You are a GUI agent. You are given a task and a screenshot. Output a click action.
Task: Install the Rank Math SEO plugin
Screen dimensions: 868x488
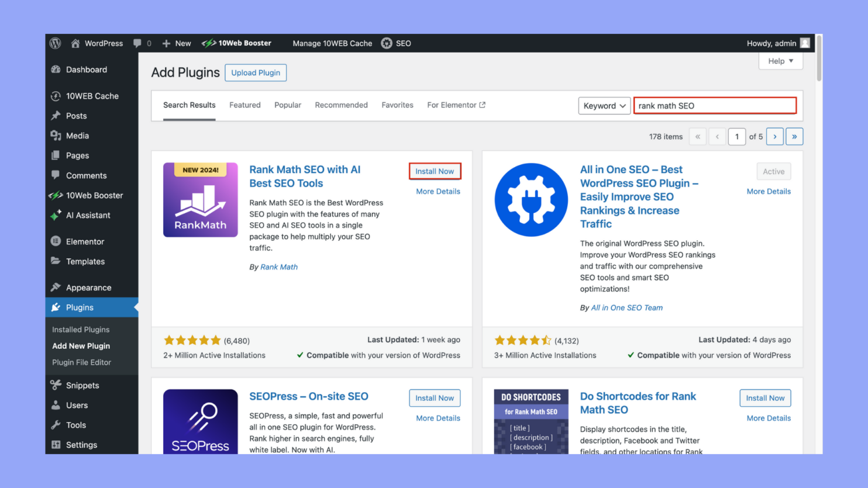(x=435, y=171)
